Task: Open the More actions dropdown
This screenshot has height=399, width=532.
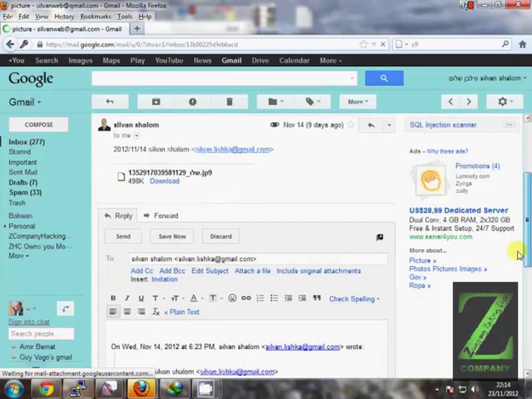Action: (x=358, y=102)
